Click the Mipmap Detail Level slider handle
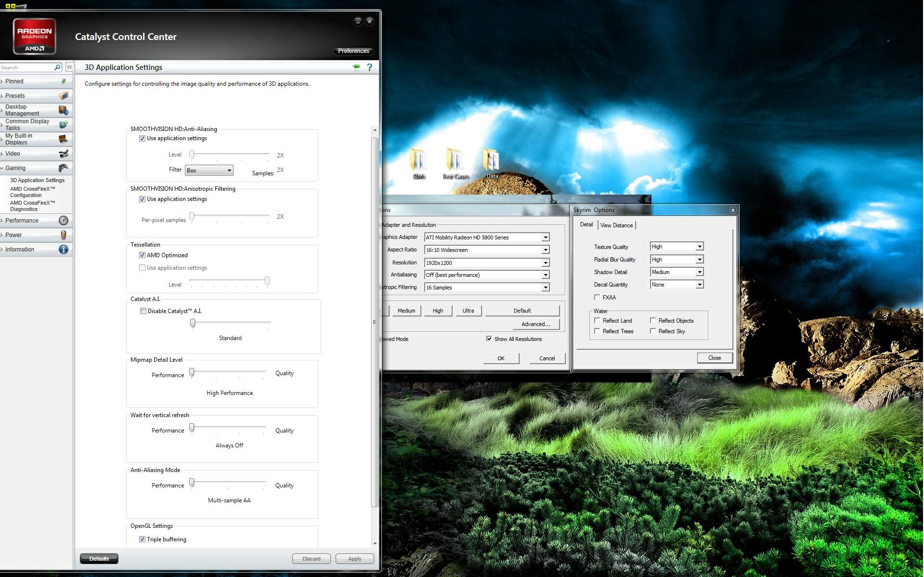 [x=192, y=372]
